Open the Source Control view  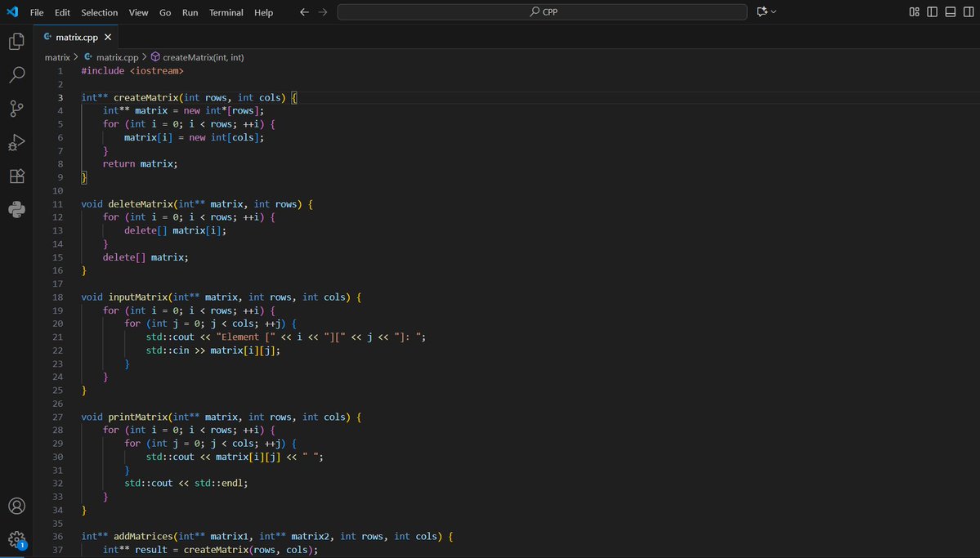pos(17,108)
